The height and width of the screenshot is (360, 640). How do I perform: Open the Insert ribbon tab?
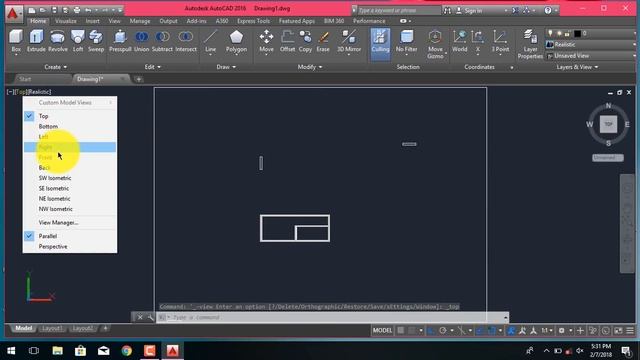[x=93, y=21]
